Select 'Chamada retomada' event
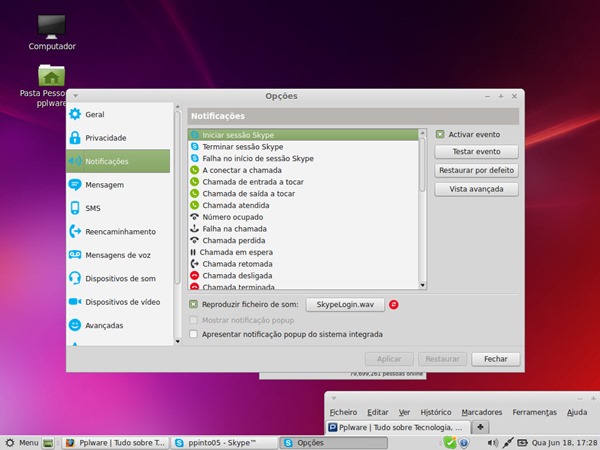 [303, 264]
